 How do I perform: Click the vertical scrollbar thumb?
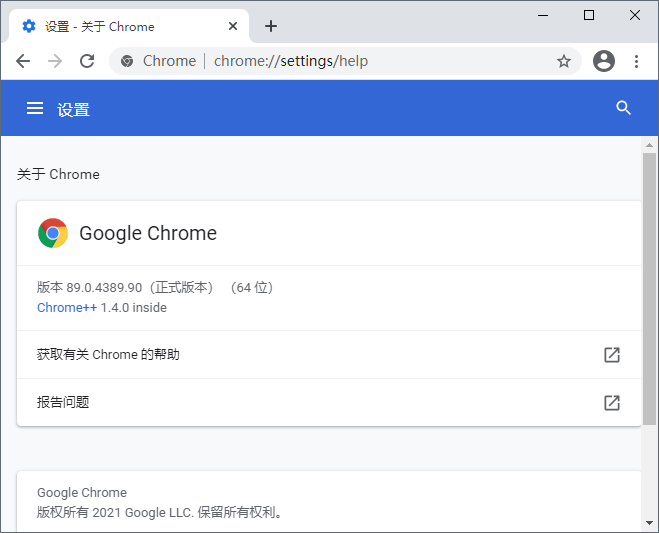(x=649, y=289)
